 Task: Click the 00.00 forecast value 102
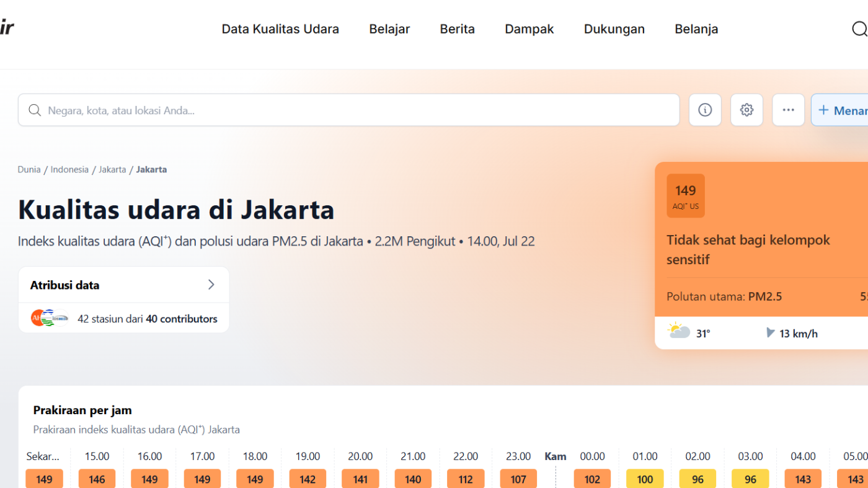[x=592, y=479]
